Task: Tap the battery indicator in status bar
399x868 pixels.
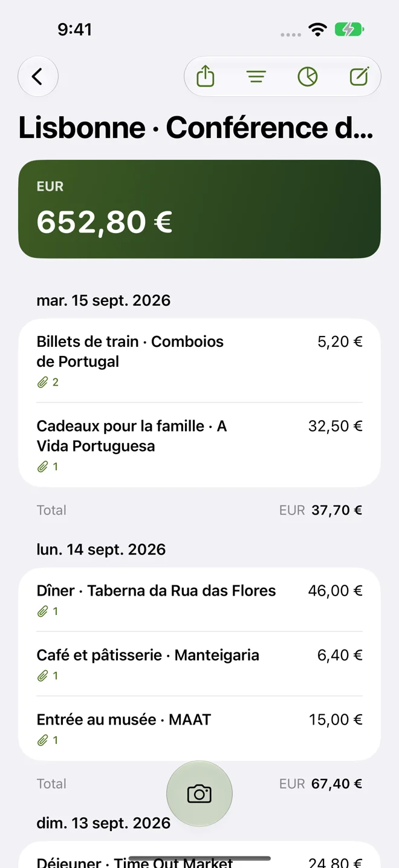Action: coord(349,29)
